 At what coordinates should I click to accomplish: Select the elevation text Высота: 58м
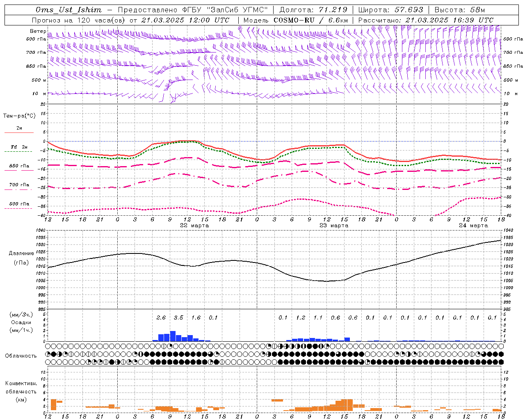coord(460,10)
